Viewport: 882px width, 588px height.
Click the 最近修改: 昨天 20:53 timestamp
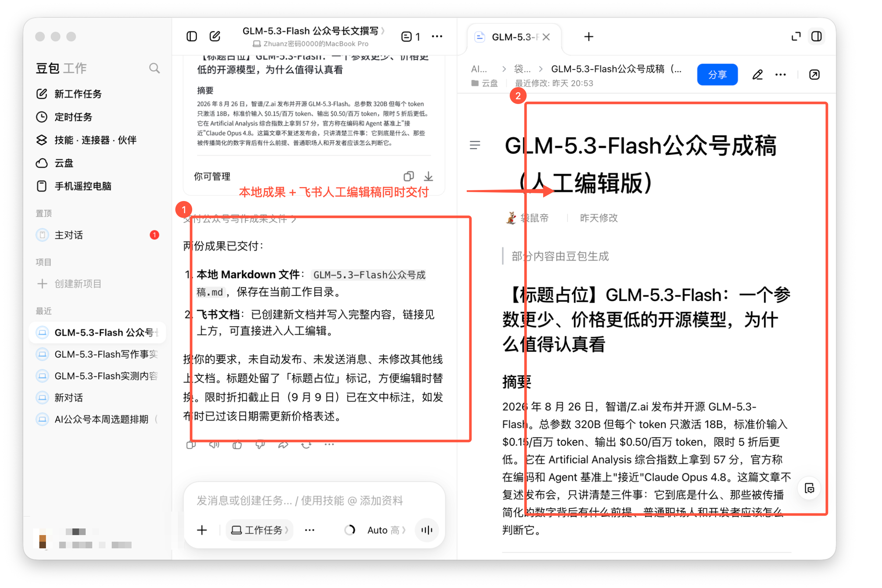point(554,83)
